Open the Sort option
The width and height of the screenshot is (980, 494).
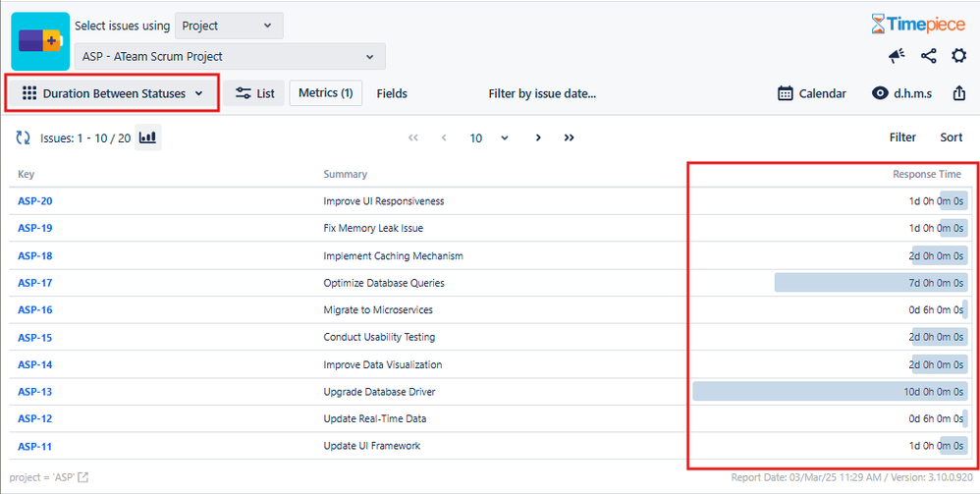[x=952, y=137]
